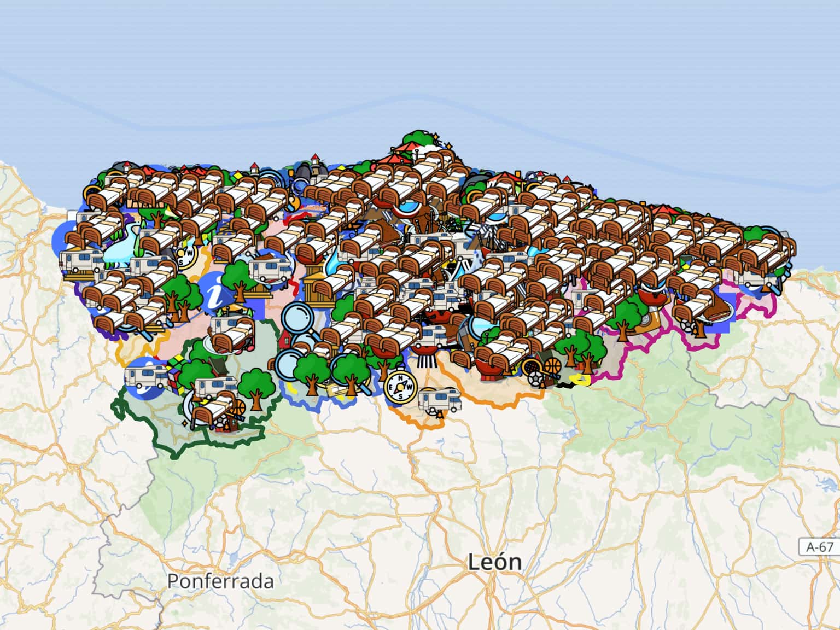Open the easternmost bed accommodation marker
Viewport: 840px width, 630px height.
point(775,249)
